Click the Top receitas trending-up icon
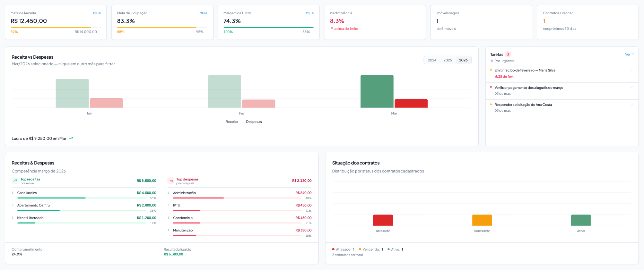Screen dimensions: 644x270 pos(15,181)
